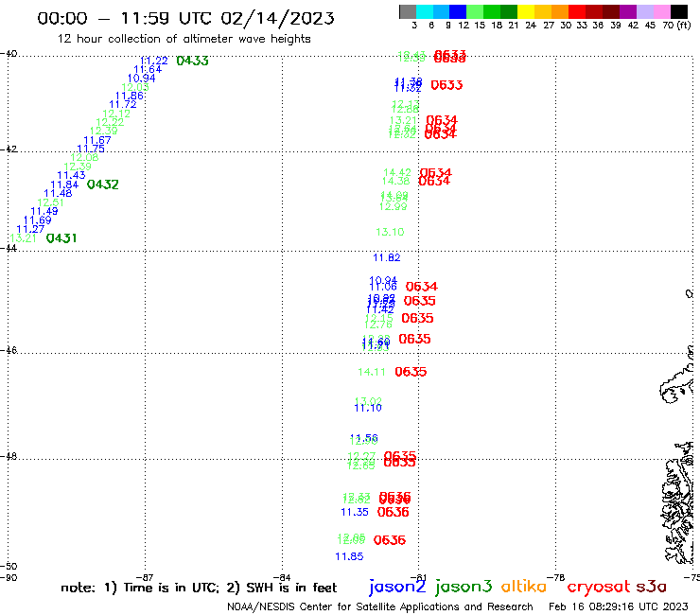This screenshot has width=700, height=615.
Task: Click the s3a satellite label
Action: point(651,587)
